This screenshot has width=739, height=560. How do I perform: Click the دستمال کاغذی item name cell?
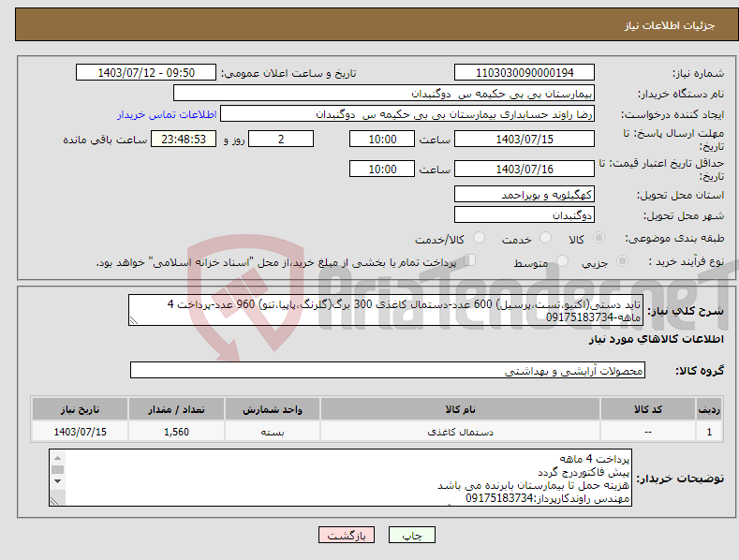click(460, 432)
